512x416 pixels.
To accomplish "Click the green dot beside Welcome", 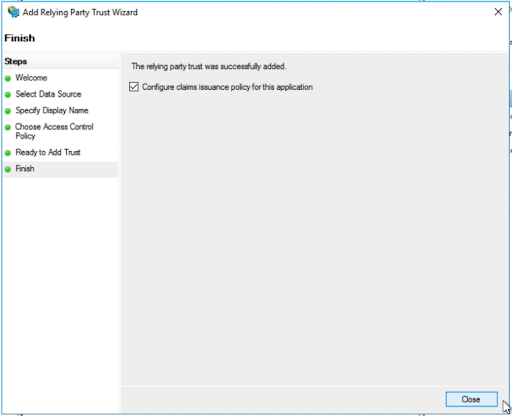I will tap(8, 78).
